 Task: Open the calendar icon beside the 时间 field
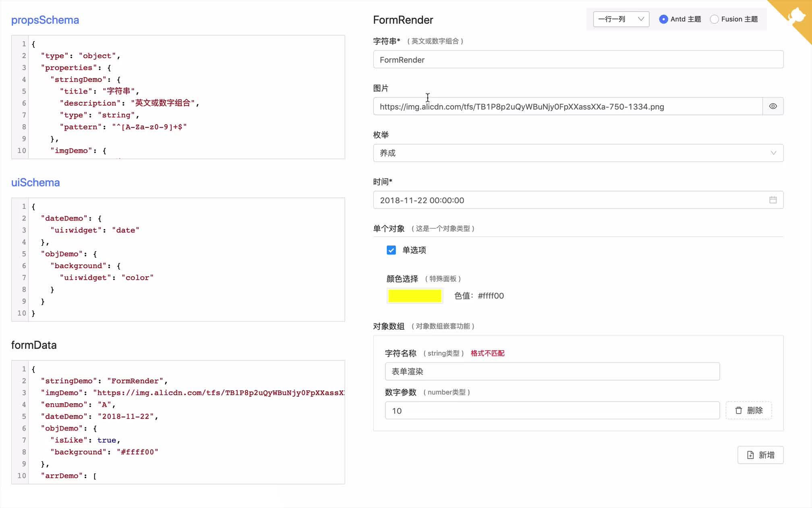[x=773, y=200]
